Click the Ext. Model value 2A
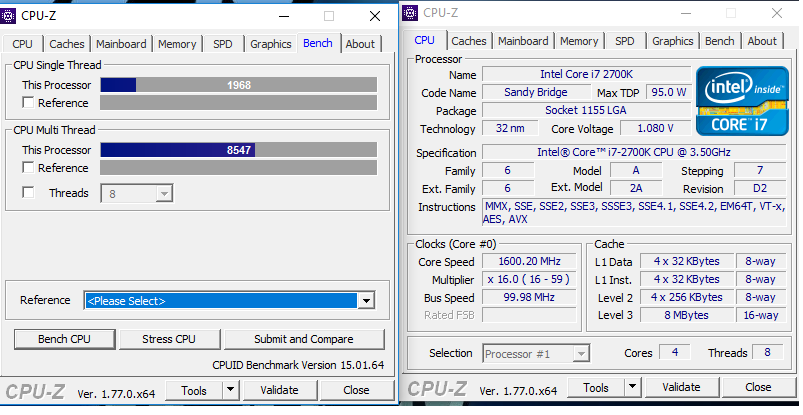Viewport: 803px width, 415px height. [636, 188]
